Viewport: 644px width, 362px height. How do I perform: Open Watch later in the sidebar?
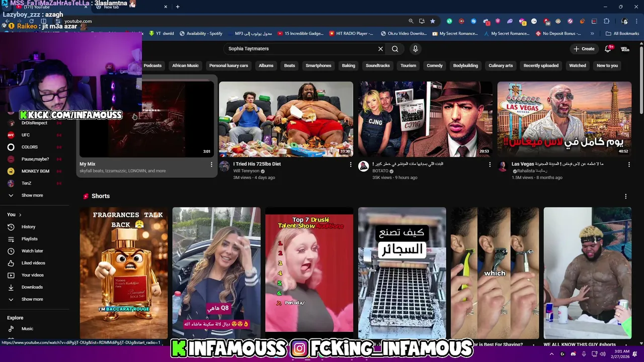tap(34, 251)
